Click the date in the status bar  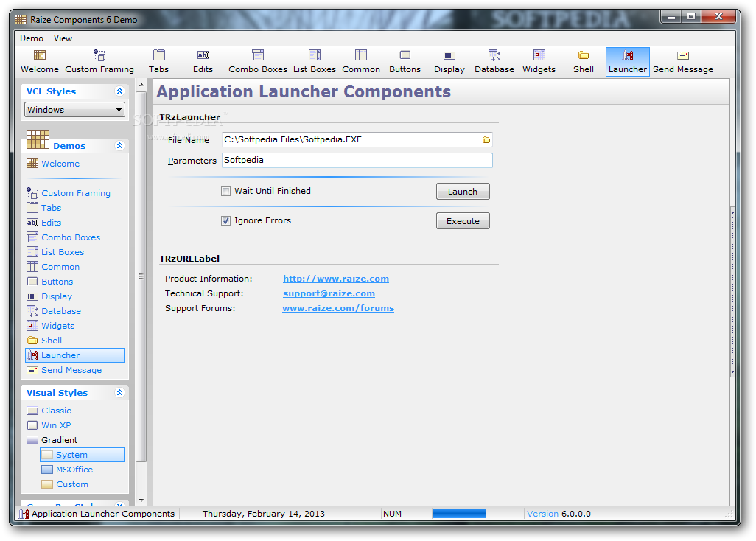pyautogui.click(x=263, y=514)
